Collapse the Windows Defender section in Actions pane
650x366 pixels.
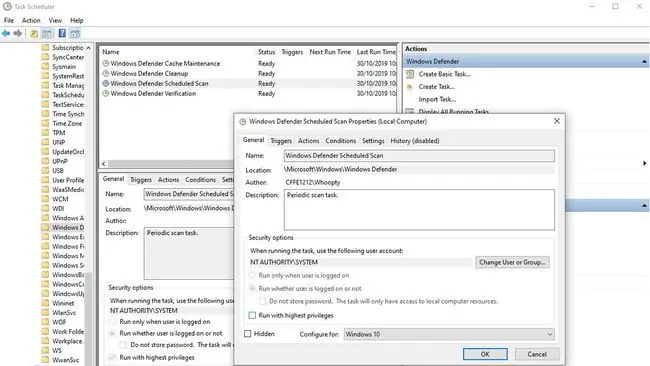[644, 62]
